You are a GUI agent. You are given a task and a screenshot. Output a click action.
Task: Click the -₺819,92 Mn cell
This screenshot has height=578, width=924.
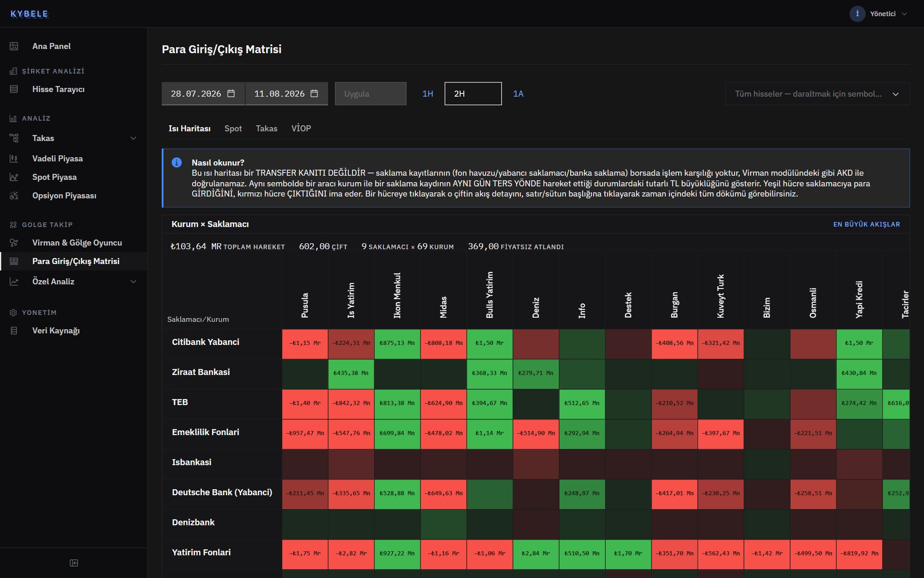click(x=859, y=554)
